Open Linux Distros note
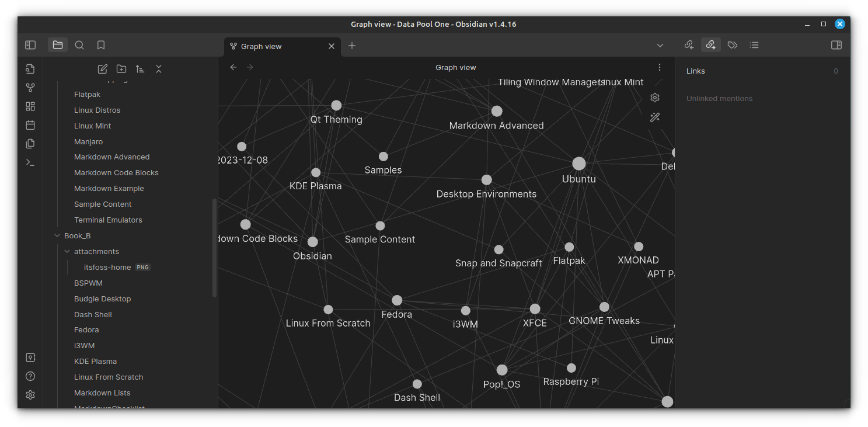The height and width of the screenshot is (427, 868). coord(97,110)
